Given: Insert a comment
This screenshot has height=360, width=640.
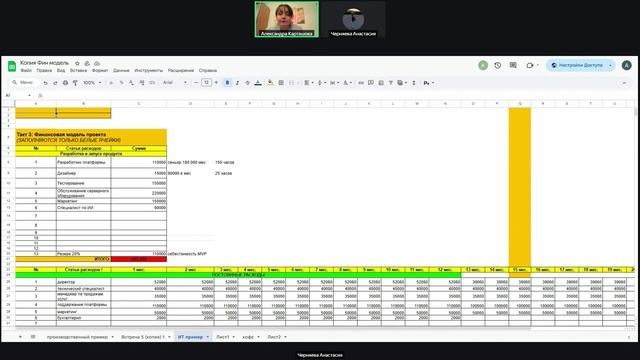Looking at the screenshot, I should (371, 83).
